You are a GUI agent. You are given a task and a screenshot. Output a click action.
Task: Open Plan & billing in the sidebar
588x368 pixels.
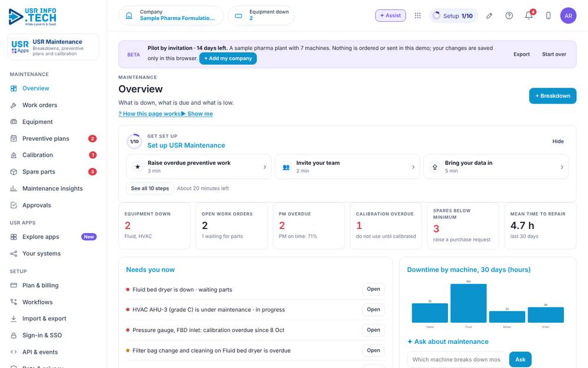pyautogui.click(x=54, y=286)
